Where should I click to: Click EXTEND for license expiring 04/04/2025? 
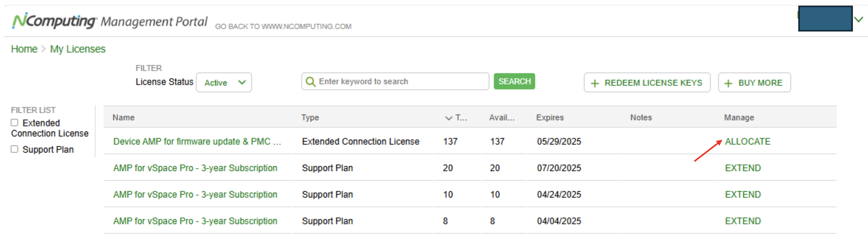pyautogui.click(x=743, y=221)
